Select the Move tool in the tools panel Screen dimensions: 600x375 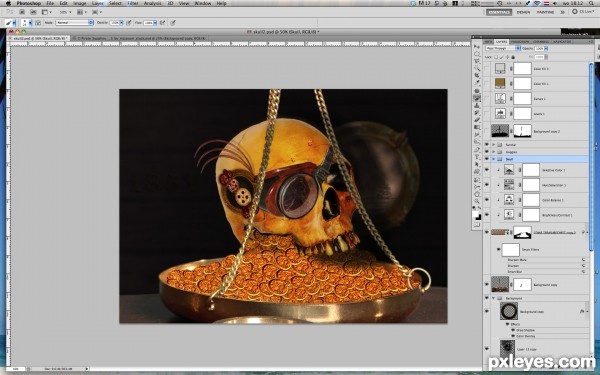(x=477, y=46)
